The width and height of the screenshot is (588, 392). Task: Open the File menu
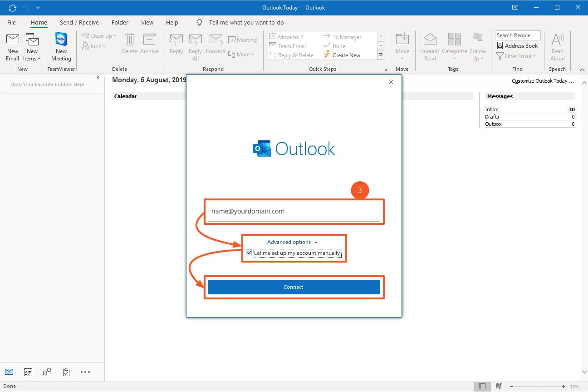[x=11, y=22]
